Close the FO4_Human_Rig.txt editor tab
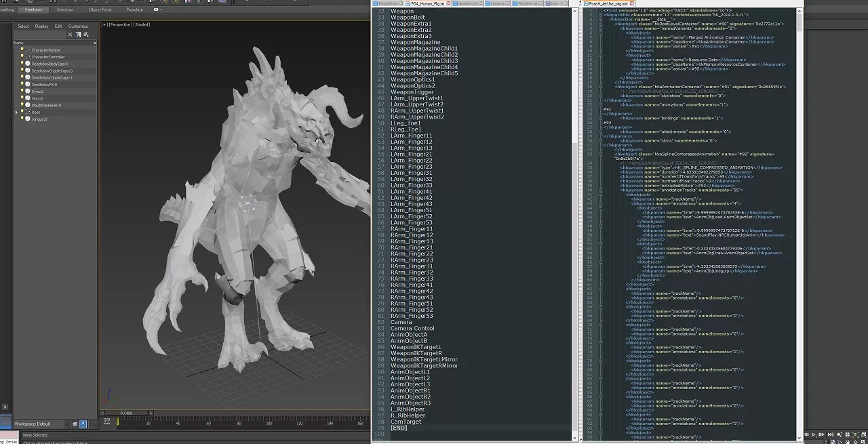 (449, 3)
